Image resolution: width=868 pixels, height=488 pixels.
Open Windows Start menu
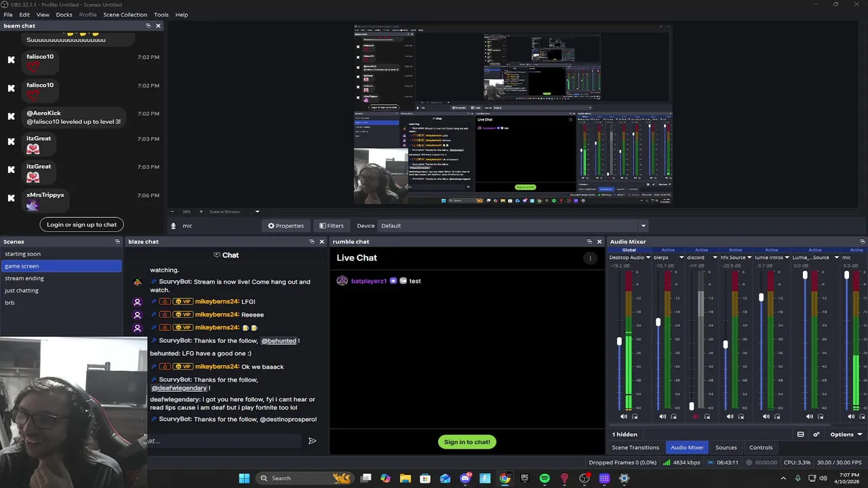[244, 479]
